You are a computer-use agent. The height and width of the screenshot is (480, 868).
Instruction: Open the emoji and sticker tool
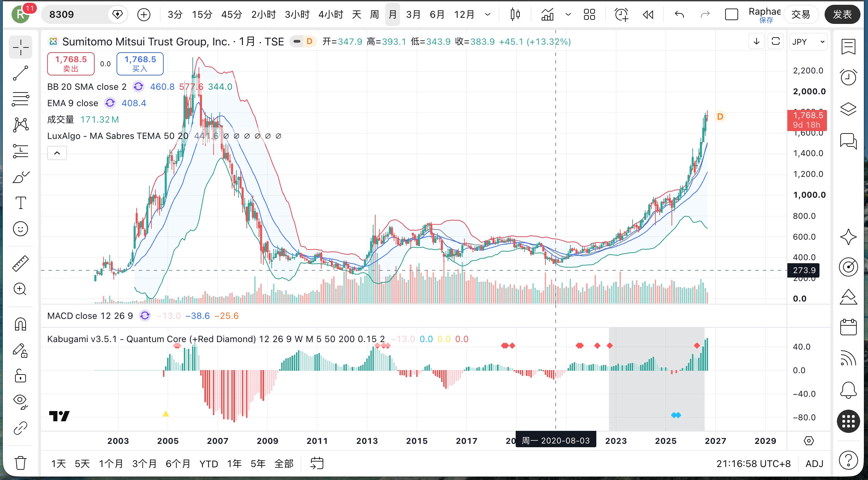[21, 229]
